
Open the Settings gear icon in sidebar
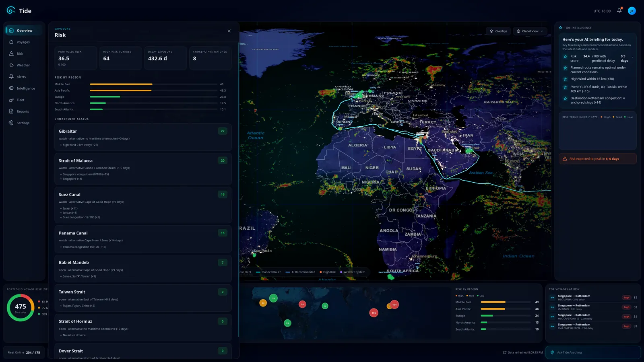pos(11,123)
